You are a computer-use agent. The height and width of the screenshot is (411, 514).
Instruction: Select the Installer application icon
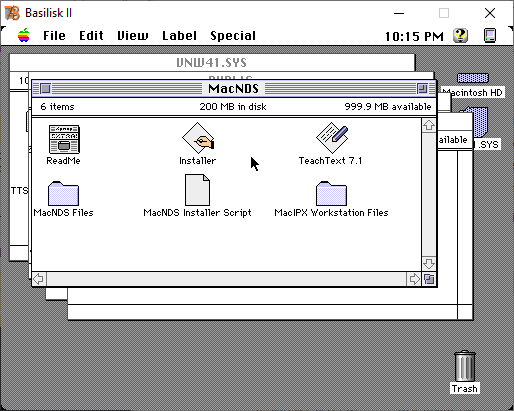(198, 138)
